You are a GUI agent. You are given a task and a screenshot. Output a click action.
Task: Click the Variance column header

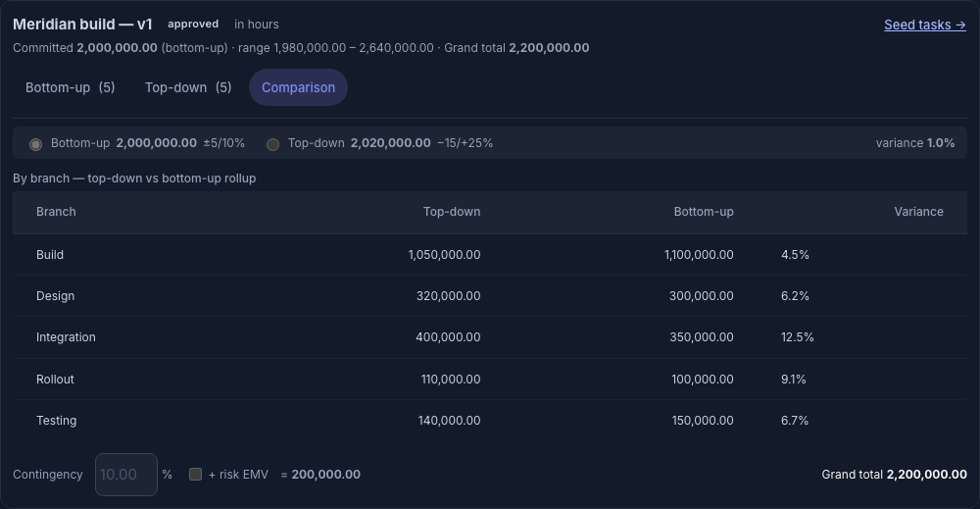(x=919, y=212)
